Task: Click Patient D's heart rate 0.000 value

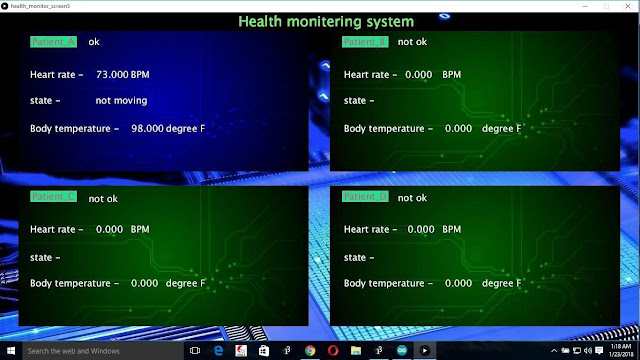Action: (421, 229)
